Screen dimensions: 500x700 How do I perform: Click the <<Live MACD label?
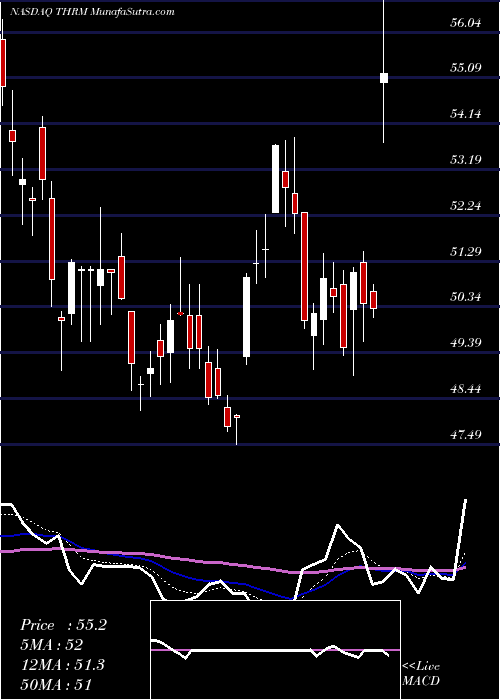(421, 673)
